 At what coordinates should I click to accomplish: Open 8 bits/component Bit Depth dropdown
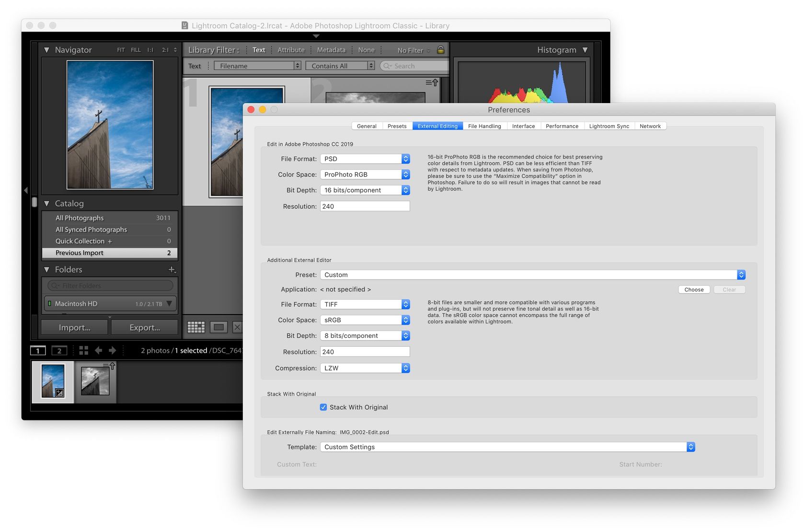[365, 335]
